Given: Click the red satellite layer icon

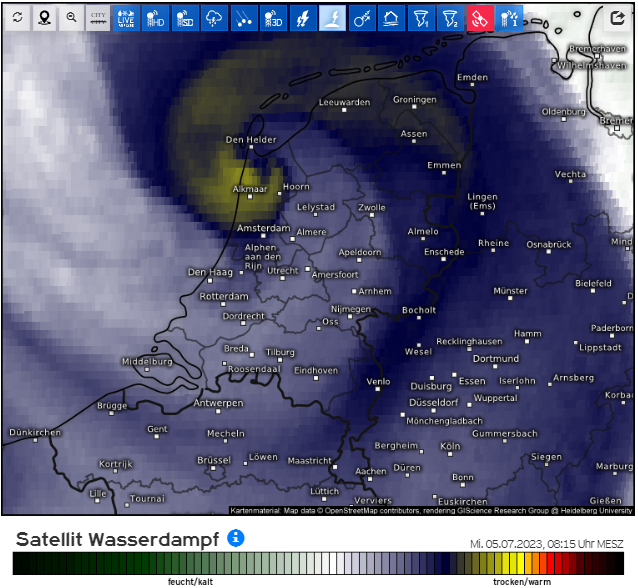Looking at the screenshot, I should (480, 18).
